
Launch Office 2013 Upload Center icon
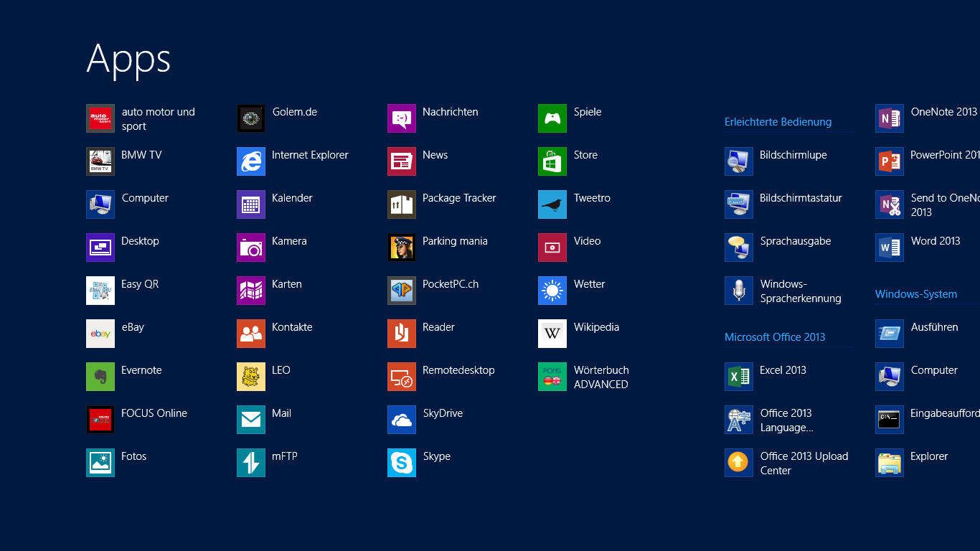pos(739,463)
